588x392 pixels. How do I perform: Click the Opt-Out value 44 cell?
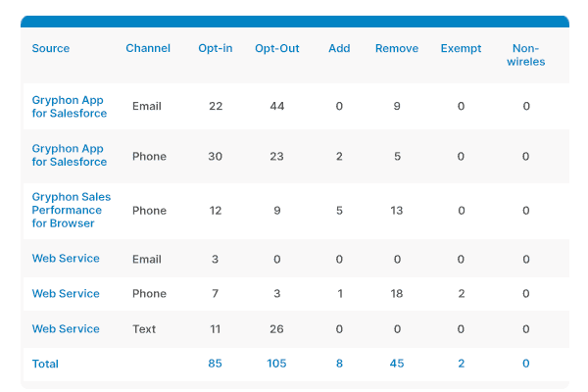277,106
